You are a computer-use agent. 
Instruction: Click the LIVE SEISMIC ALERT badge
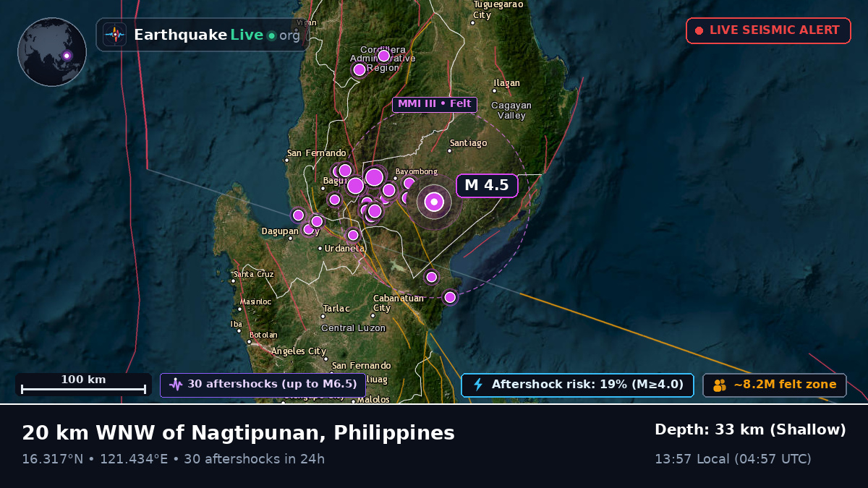(768, 30)
